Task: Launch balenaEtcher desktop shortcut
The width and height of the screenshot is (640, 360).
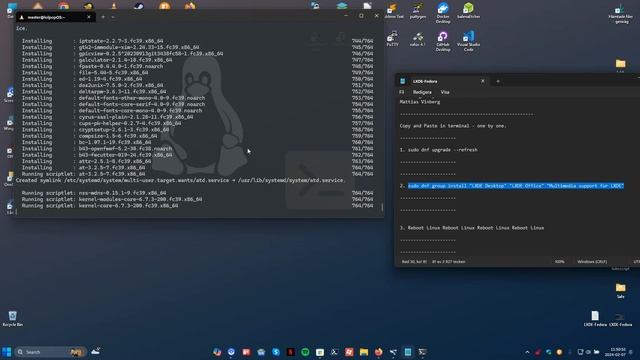Action: [x=468, y=11]
